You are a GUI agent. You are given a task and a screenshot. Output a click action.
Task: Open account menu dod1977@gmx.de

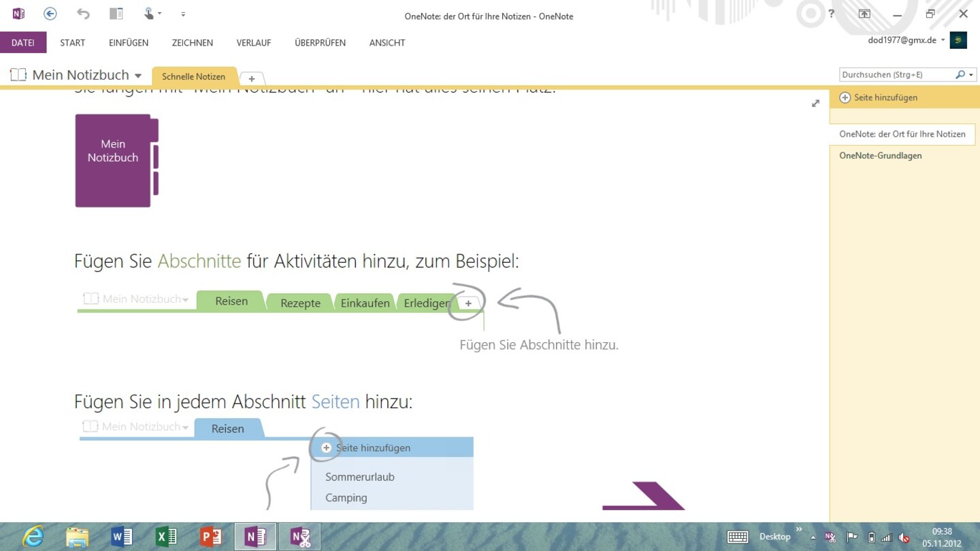[x=906, y=40]
